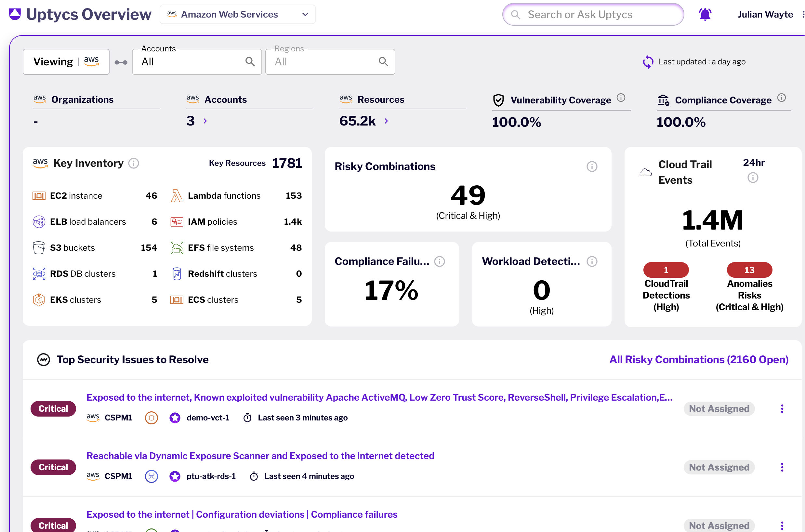This screenshot has height=532, width=805.
Task: Click Critical badge on ActiveMQ issue
Action: pyautogui.click(x=53, y=409)
